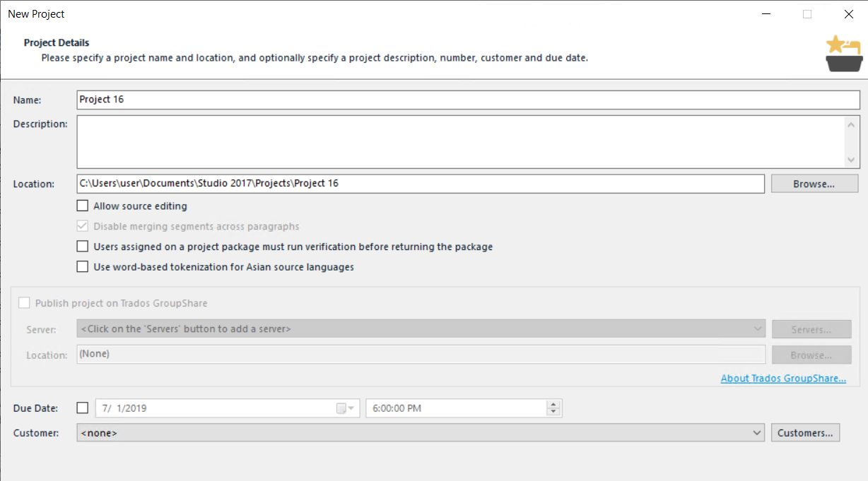The width and height of the screenshot is (868, 481).
Task: Increase due time with the up spinner arrow
Action: click(x=553, y=404)
